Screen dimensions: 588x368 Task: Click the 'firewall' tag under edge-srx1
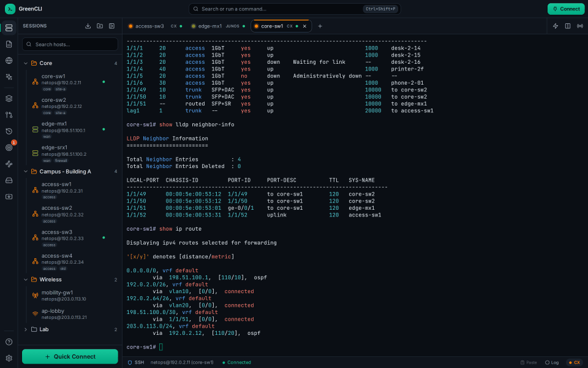tap(61, 161)
